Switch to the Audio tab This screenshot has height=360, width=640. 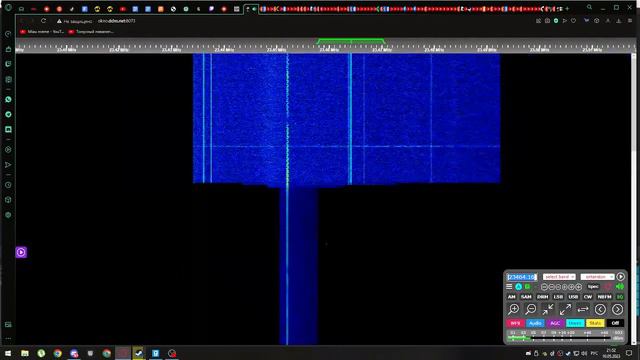[535, 323]
